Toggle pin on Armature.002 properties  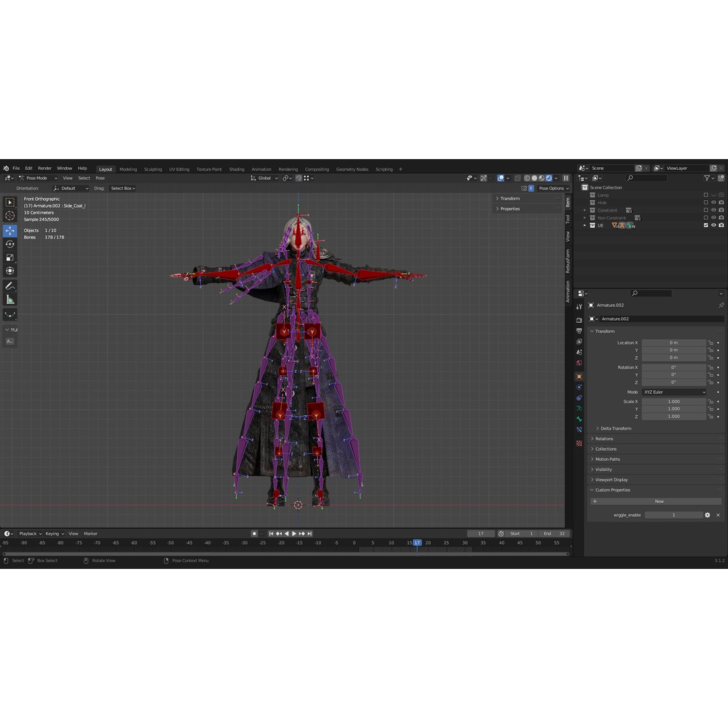tap(721, 305)
